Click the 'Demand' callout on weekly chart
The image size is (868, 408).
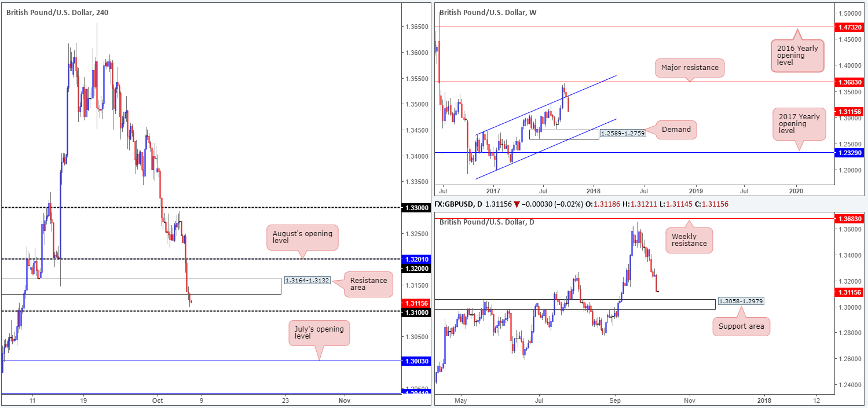point(676,129)
